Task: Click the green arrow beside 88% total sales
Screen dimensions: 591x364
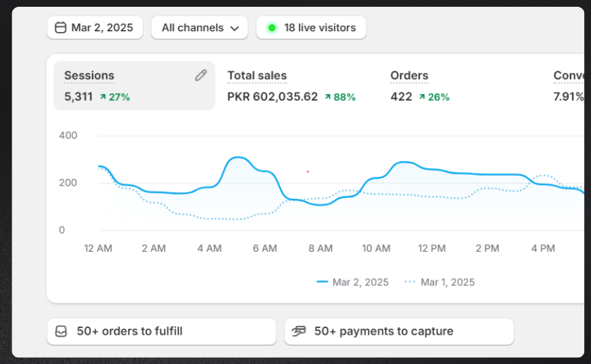Action: click(328, 97)
